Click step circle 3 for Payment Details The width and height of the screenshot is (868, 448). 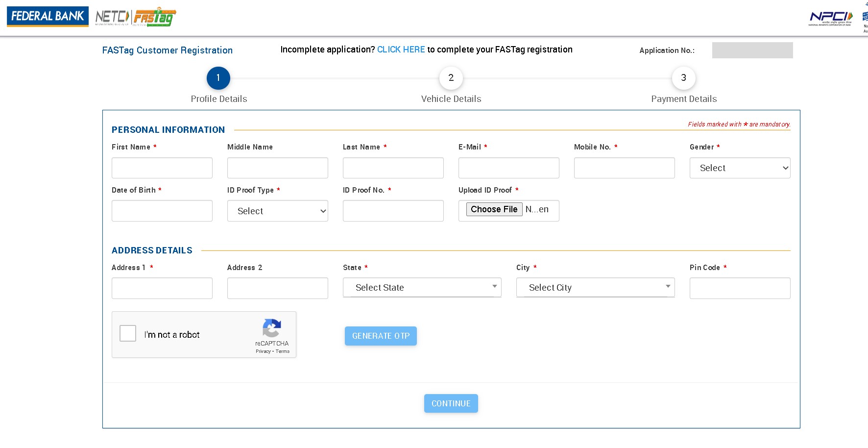(683, 78)
